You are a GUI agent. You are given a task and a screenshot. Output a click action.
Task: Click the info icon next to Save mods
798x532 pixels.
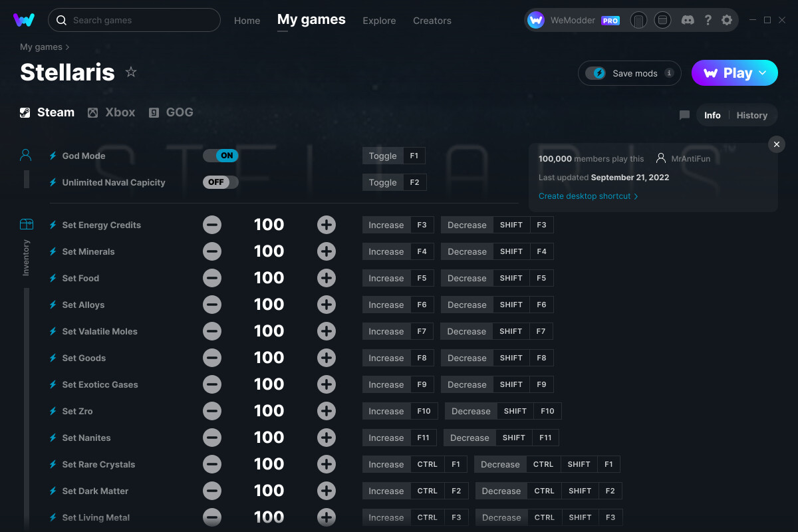point(669,73)
